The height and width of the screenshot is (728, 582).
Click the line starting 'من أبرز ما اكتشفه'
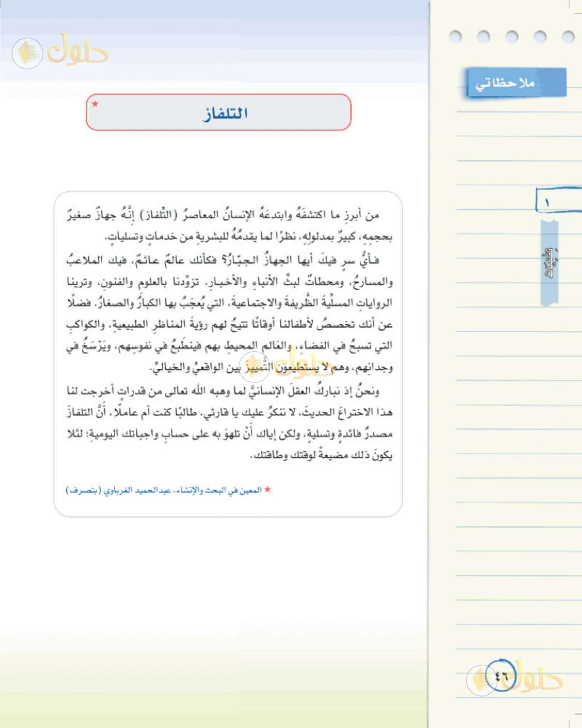click(223, 215)
